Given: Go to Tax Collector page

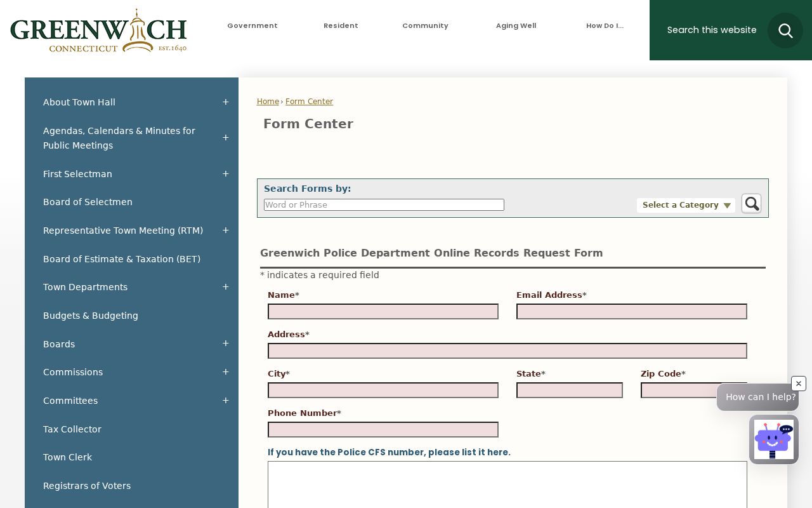Looking at the screenshot, I should (72, 429).
